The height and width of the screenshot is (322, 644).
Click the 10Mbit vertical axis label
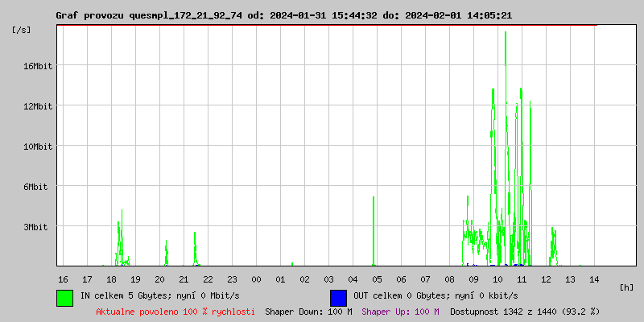[37, 147]
